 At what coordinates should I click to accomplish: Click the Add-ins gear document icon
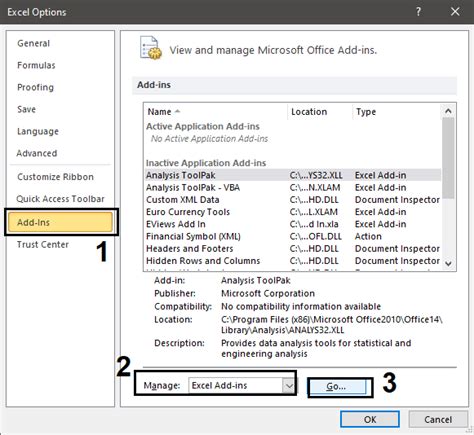coord(150,48)
